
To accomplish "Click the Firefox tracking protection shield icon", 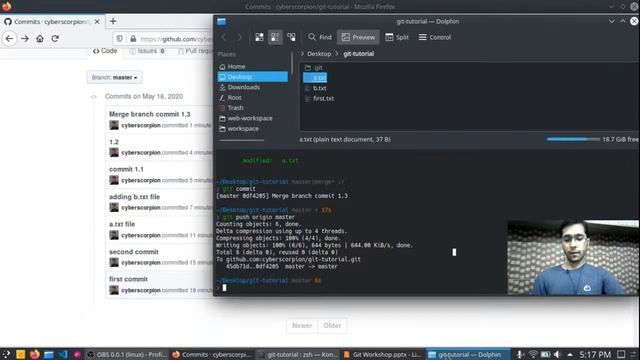I will click(120, 39).
